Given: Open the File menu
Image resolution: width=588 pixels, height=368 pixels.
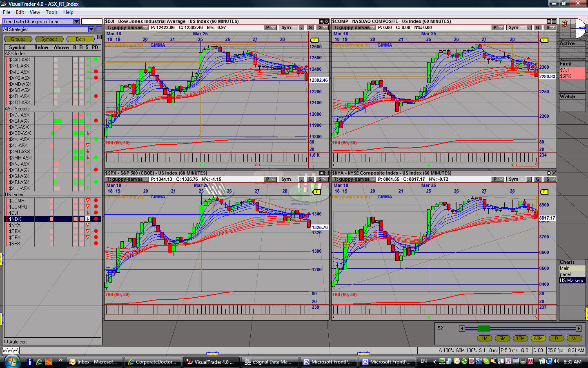Looking at the screenshot, I should [x=7, y=12].
